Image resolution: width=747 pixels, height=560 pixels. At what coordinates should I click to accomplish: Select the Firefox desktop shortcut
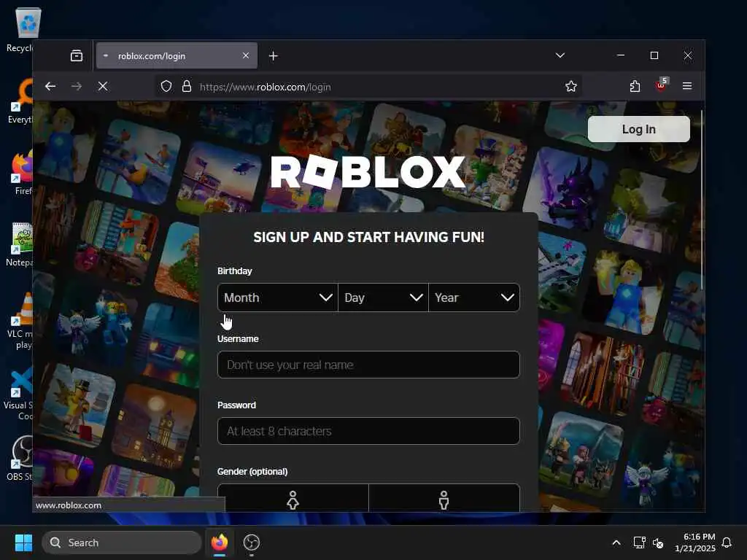click(21, 172)
